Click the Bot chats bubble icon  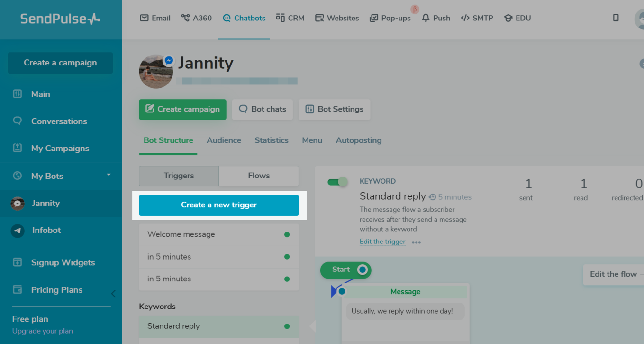(x=243, y=109)
